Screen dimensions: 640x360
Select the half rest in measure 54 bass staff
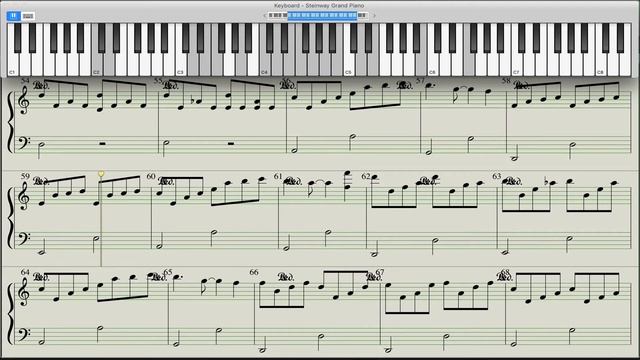pos(102,143)
